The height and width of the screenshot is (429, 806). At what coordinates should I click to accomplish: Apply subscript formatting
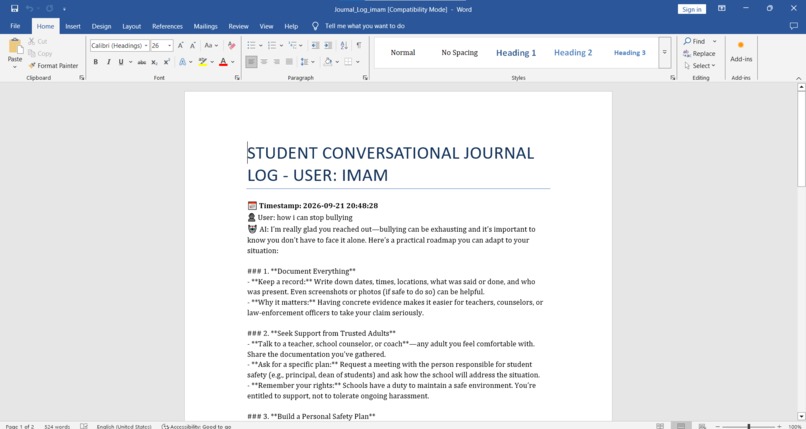154,62
